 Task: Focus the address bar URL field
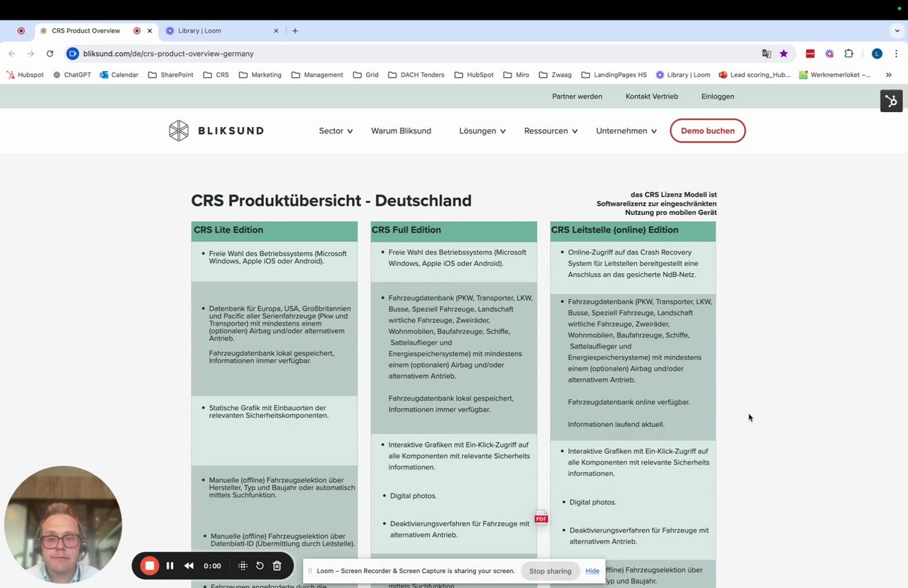419,53
